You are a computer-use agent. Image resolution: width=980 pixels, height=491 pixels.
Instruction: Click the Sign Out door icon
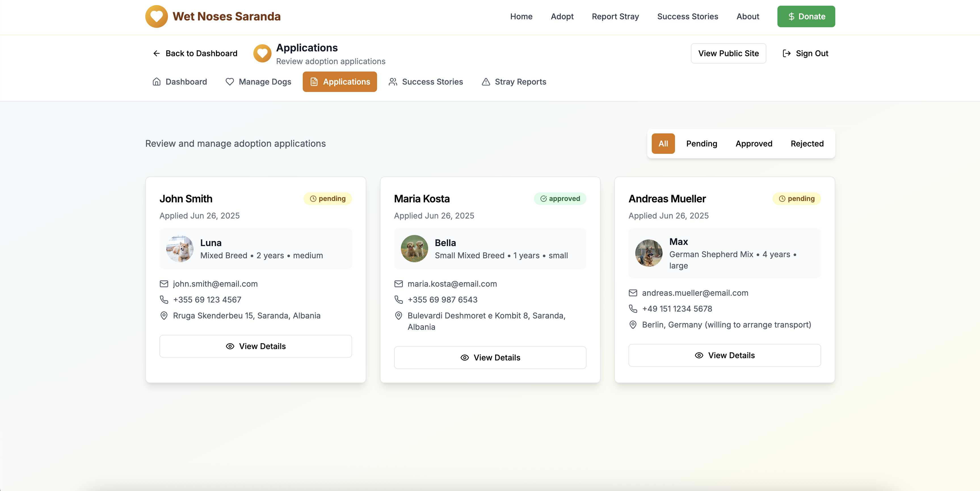(x=786, y=53)
